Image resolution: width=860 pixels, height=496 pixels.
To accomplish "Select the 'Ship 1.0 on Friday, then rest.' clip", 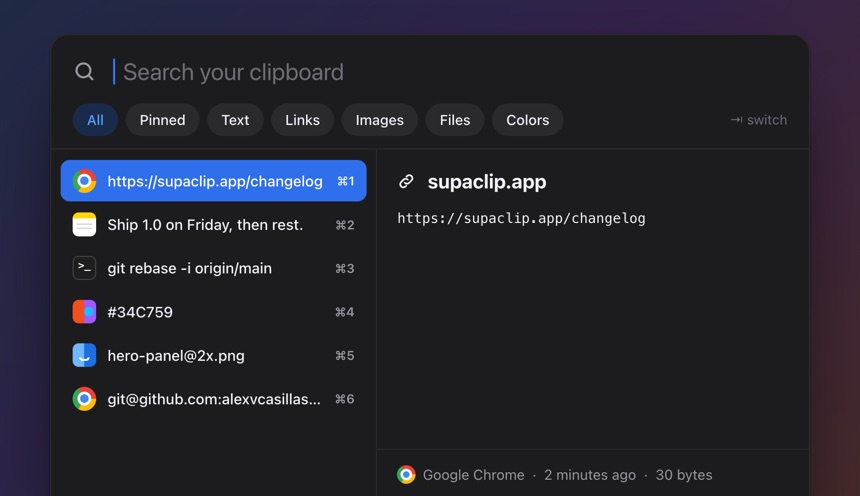I will pyautogui.click(x=213, y=224).
